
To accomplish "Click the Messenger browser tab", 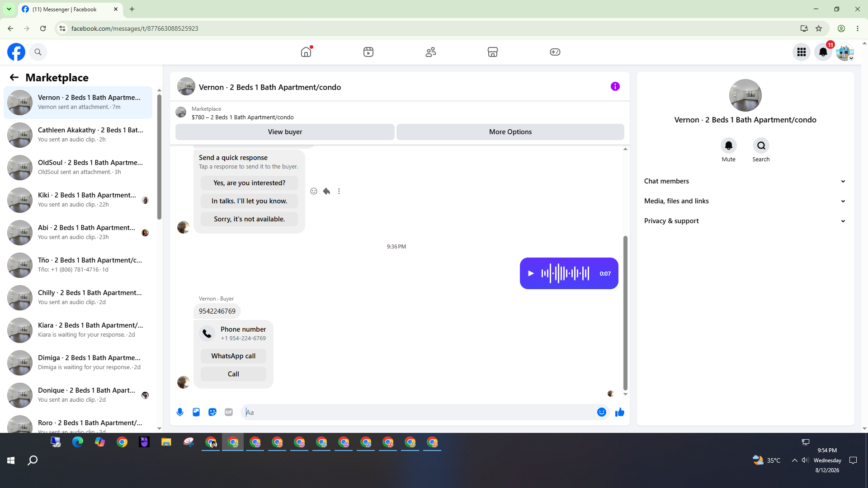I will click(x=70, y=9).
